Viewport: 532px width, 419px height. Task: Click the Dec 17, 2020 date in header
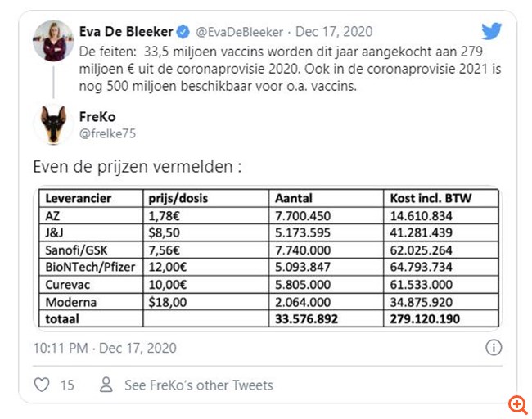coord(334,32)
